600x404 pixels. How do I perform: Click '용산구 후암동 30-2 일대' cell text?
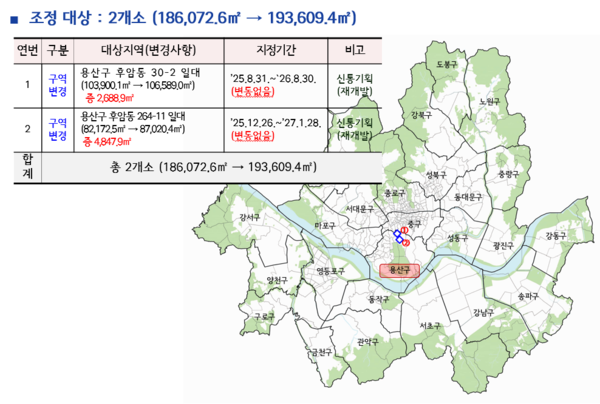[x=140, y=73]
